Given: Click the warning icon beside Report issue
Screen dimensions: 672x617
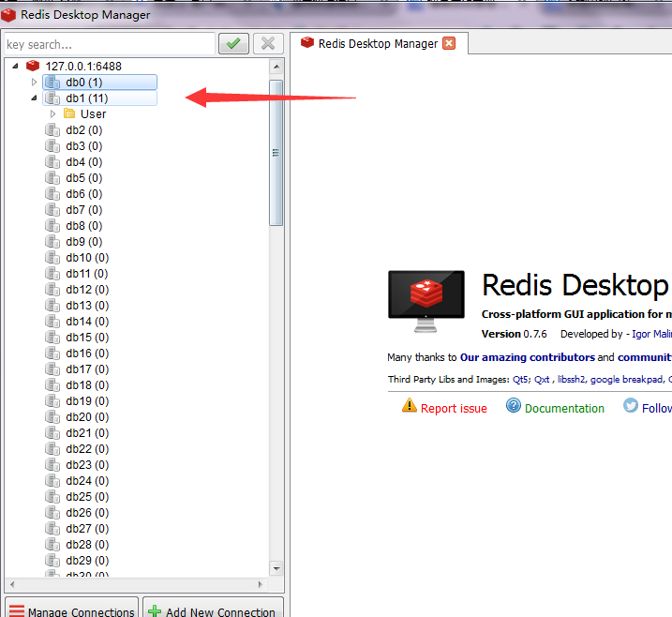Looking at the screenshot, I should (410, 405).
